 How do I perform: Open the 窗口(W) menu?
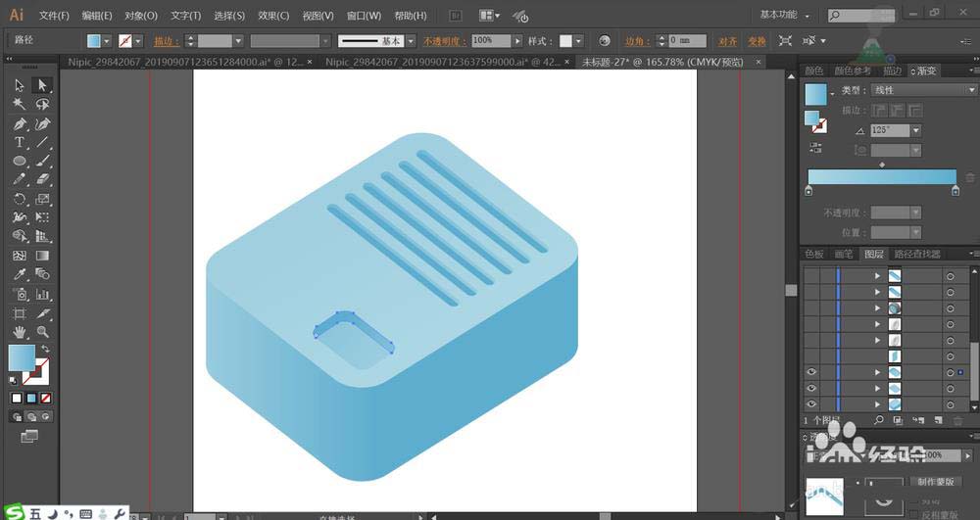(x=364, y=16)
